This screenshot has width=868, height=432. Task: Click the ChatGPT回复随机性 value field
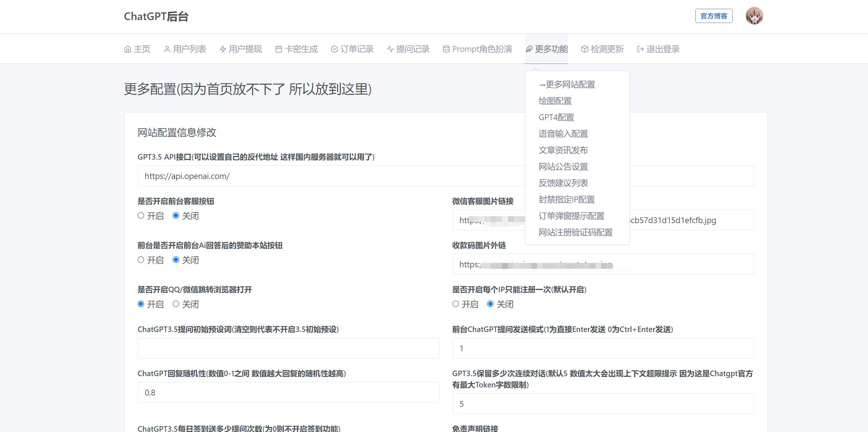(288, 392)
